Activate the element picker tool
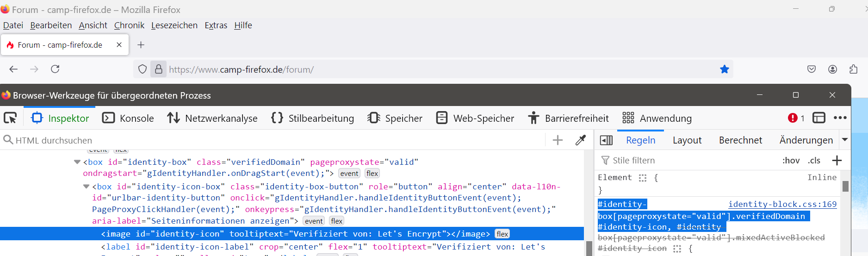The height and width of the screenshot is (256, 868). click(10, 118)
